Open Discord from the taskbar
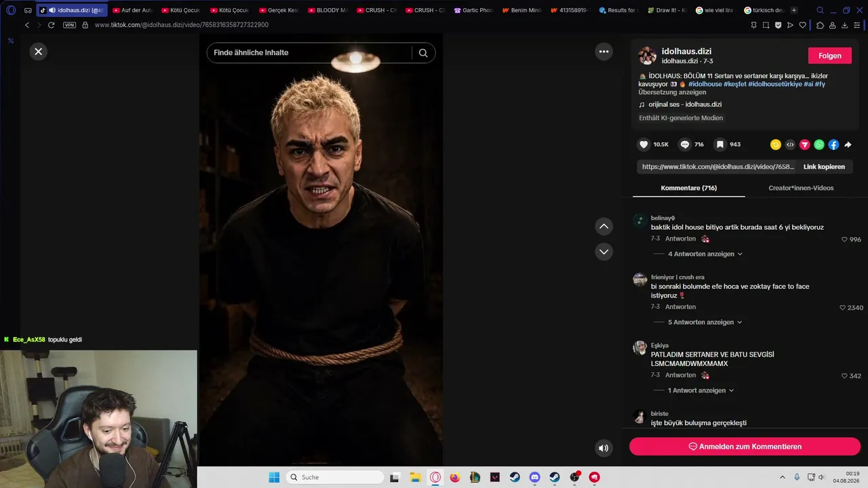This screenshot has height=488, width=868. (534, 477)
